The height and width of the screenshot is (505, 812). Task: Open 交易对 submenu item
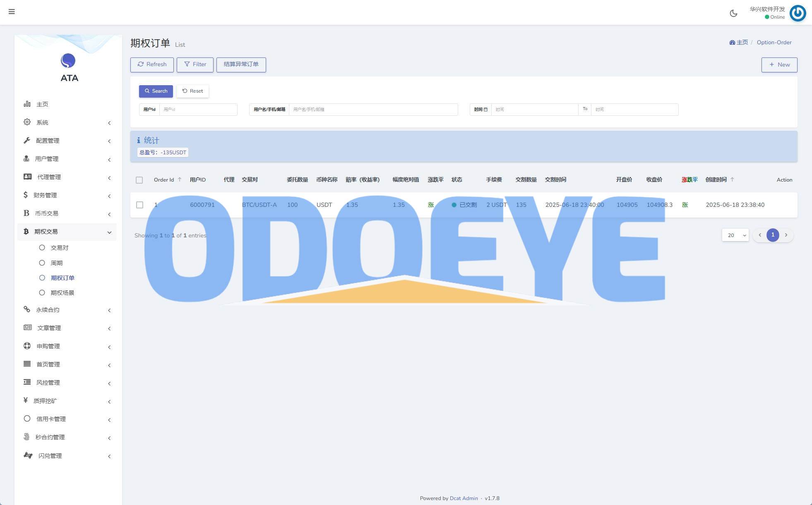tap(59, 248)
